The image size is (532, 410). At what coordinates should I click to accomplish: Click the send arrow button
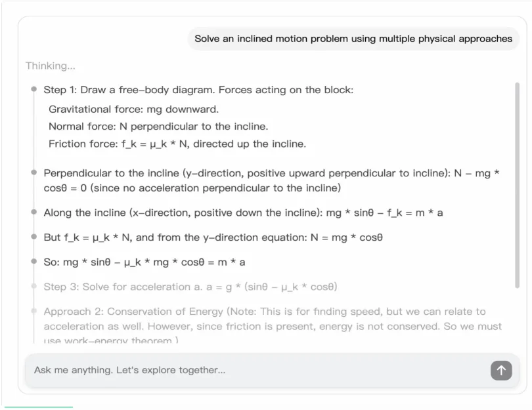coord(500,371)
